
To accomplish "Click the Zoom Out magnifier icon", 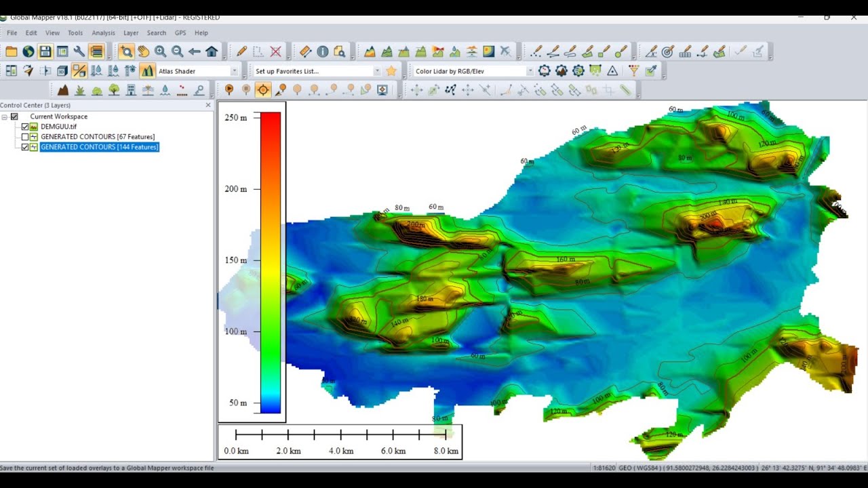I will (177, 52).
